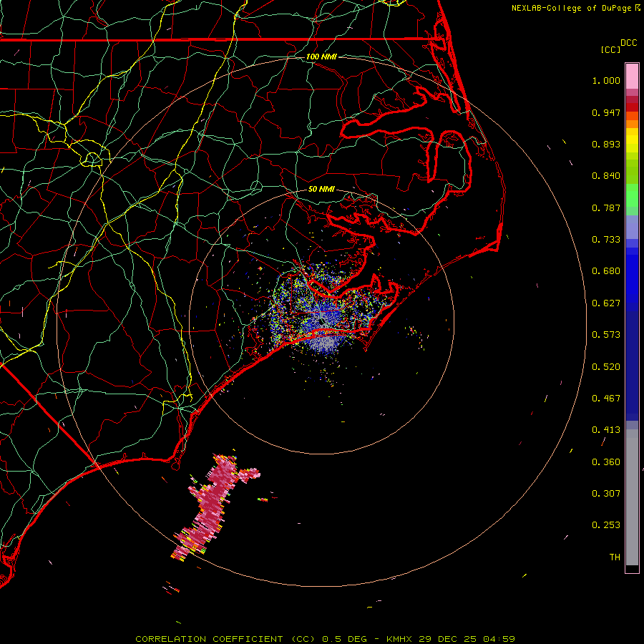Select the 0.680 scale value
Image resolution: width=644 pixels, height=644 pixels.
[606, 271]
